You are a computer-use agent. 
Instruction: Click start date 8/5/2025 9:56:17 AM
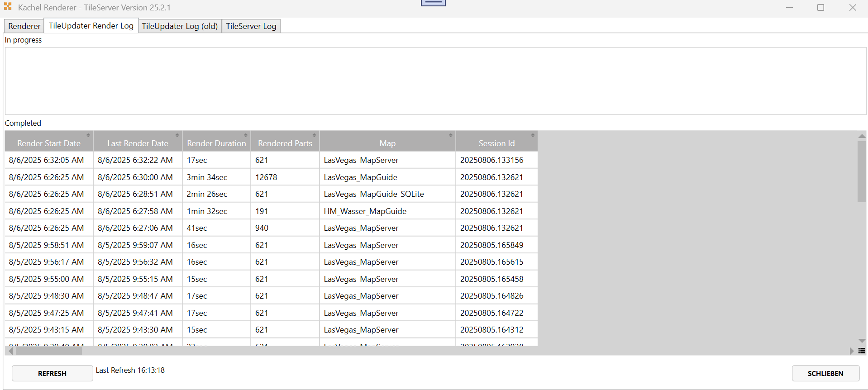coord(49,262)
